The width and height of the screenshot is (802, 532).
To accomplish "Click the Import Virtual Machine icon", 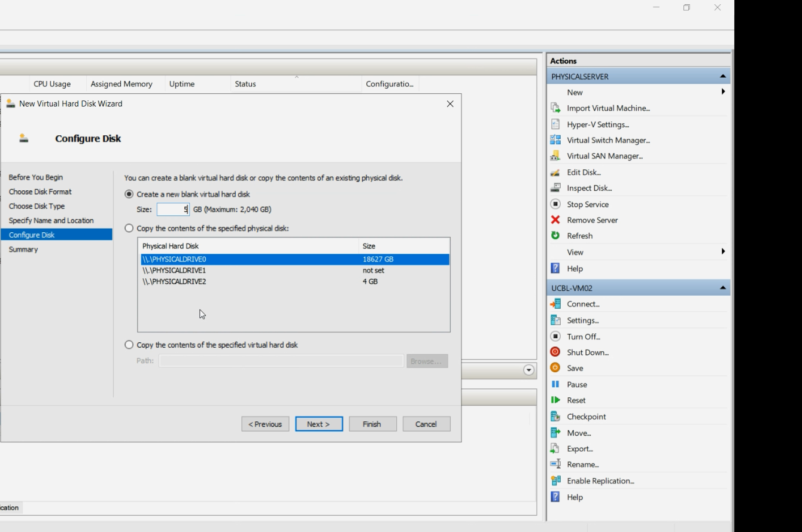I will coord(555,108).
